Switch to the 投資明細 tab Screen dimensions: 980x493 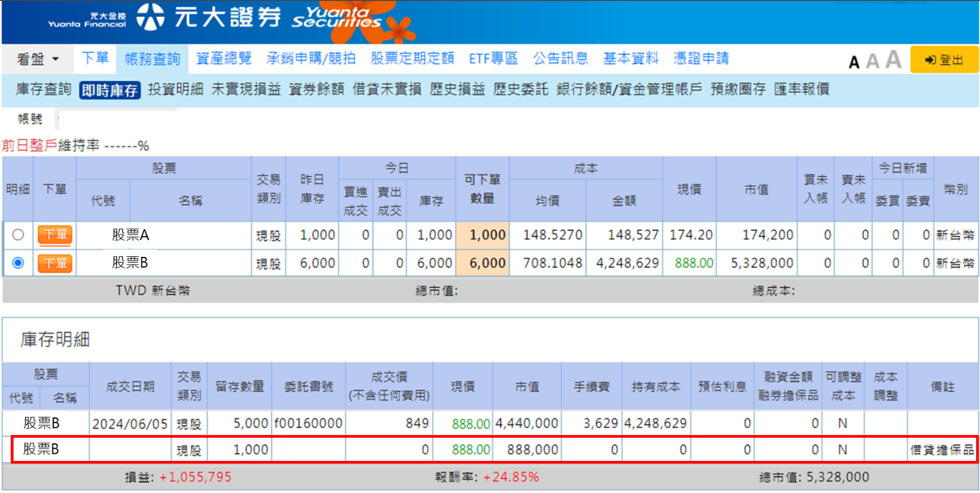point(176,90)
